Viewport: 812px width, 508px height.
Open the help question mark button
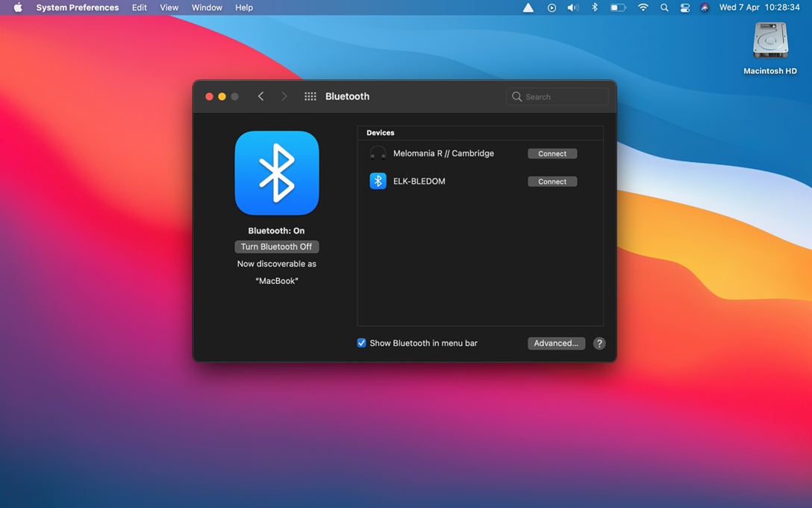pos(599,344)
